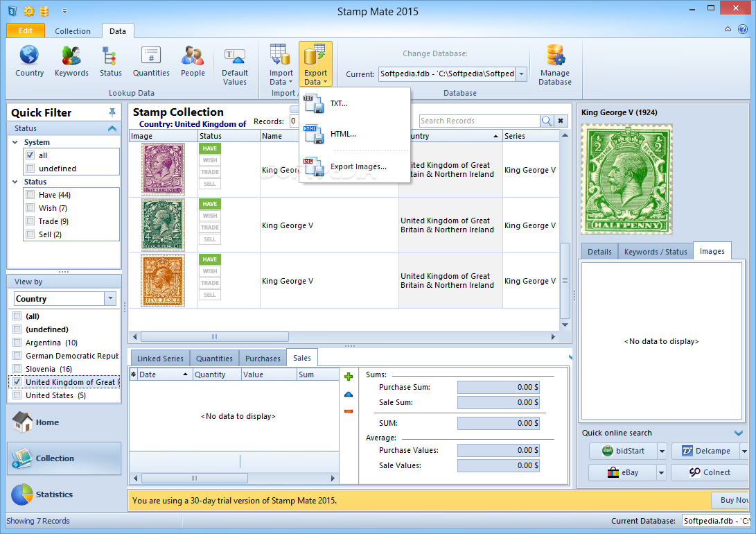This screenshot has width=756, height=534.
Task: Add a sale with green plus icon
Action: [x=349, y=377]
